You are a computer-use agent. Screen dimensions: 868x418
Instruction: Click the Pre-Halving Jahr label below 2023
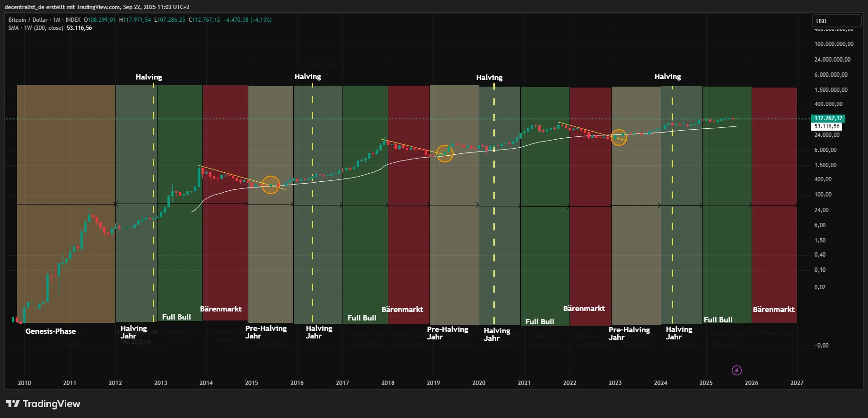[629, 334]
